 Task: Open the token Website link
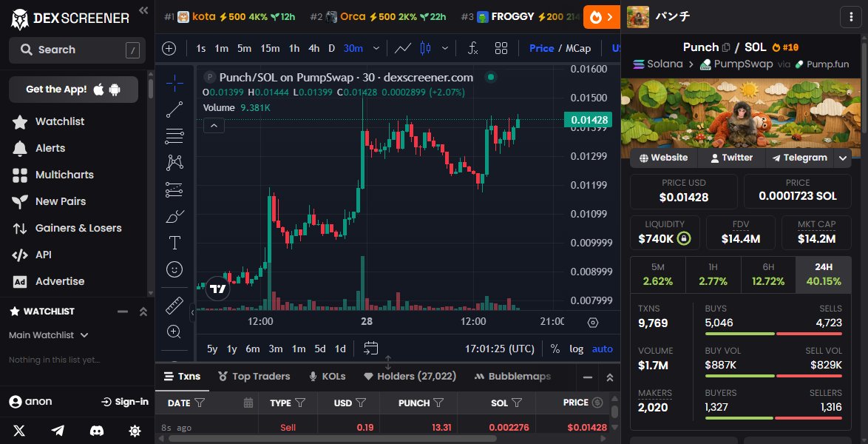(663, 158)
